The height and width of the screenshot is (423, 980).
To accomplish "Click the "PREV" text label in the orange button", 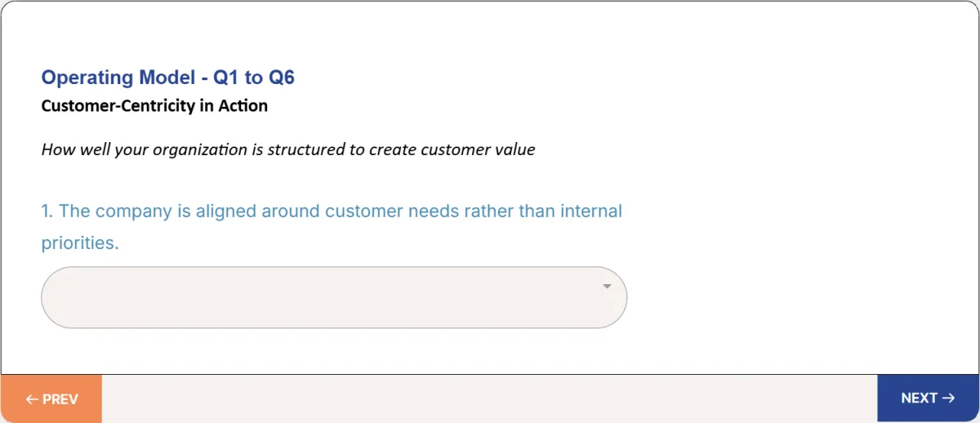I will [x=60, y=399].
